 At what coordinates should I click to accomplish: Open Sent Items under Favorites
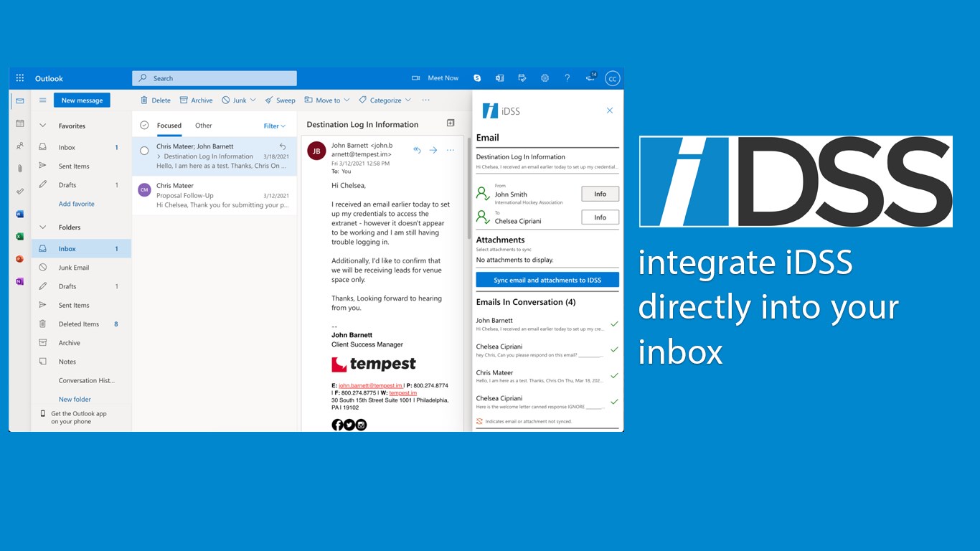(81, 166)
